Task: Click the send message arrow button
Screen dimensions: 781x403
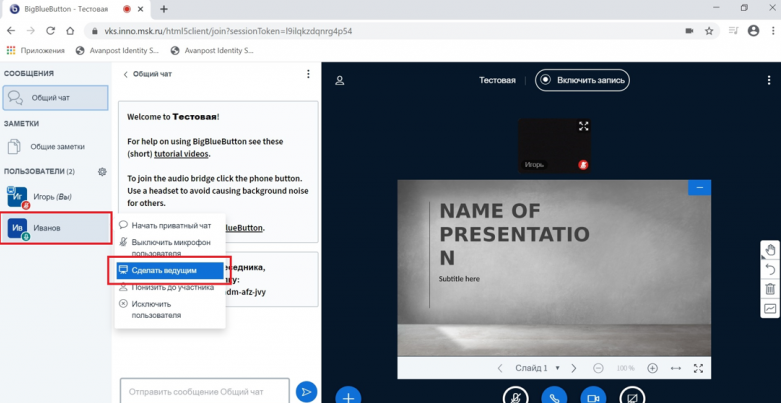Action: click(307, 392)
